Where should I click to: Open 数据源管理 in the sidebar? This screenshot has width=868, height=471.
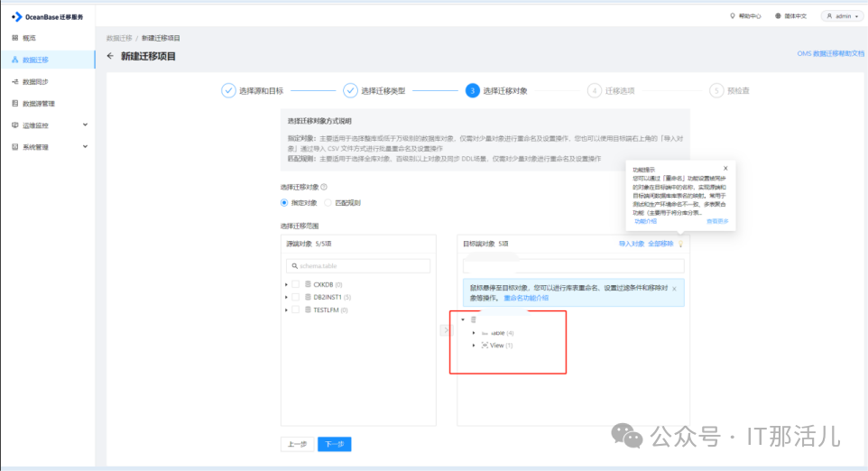tap(38, 104)
